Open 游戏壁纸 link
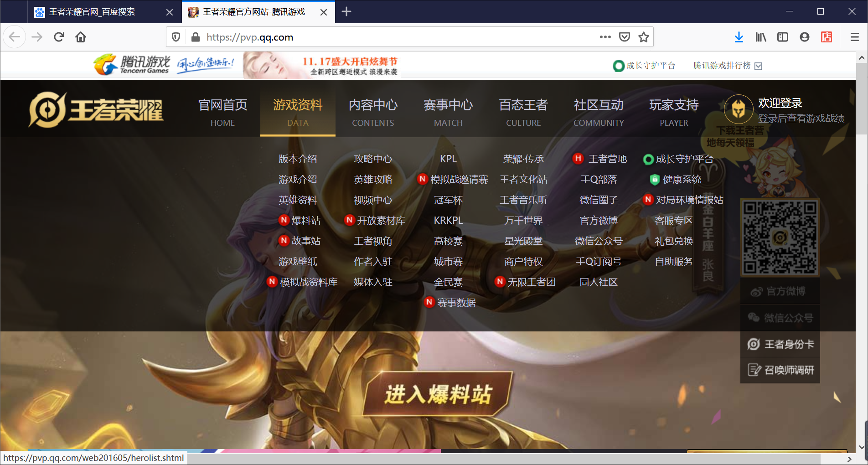The width and height of the screenshot is (868, 465). tap(298, 261)
